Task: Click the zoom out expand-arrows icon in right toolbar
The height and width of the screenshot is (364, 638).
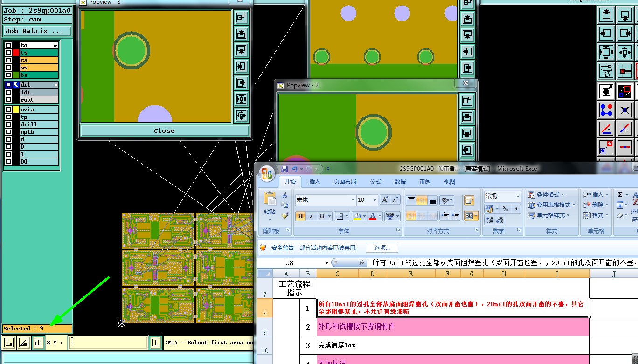Action: pos(606,52)
